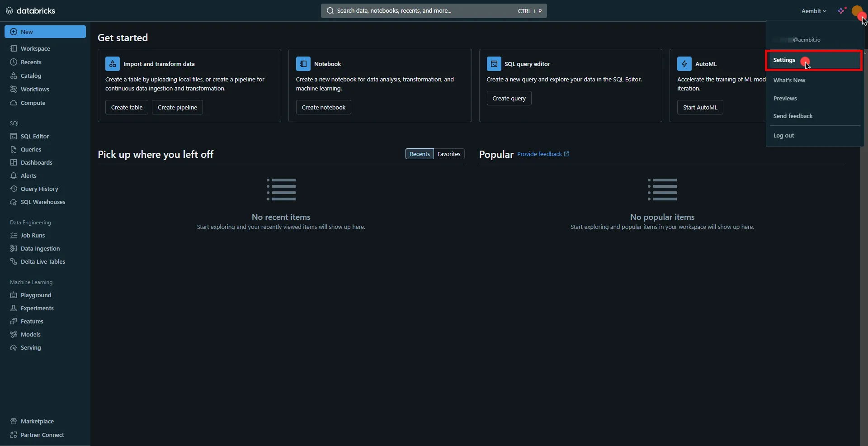Open the Delta Live Tables icon
Image resolution: width=868 pixels, height=446 pixels.
(x=14, y=261)
